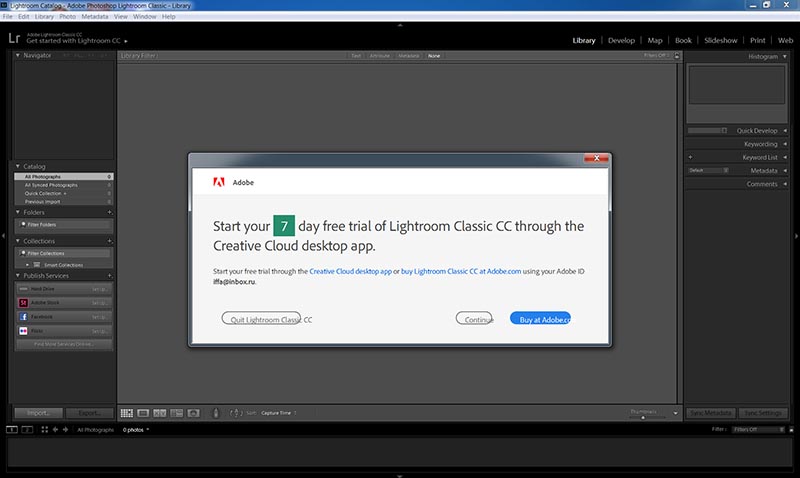
Task: Click Filter Collections search icon
Action: [23, 253]
